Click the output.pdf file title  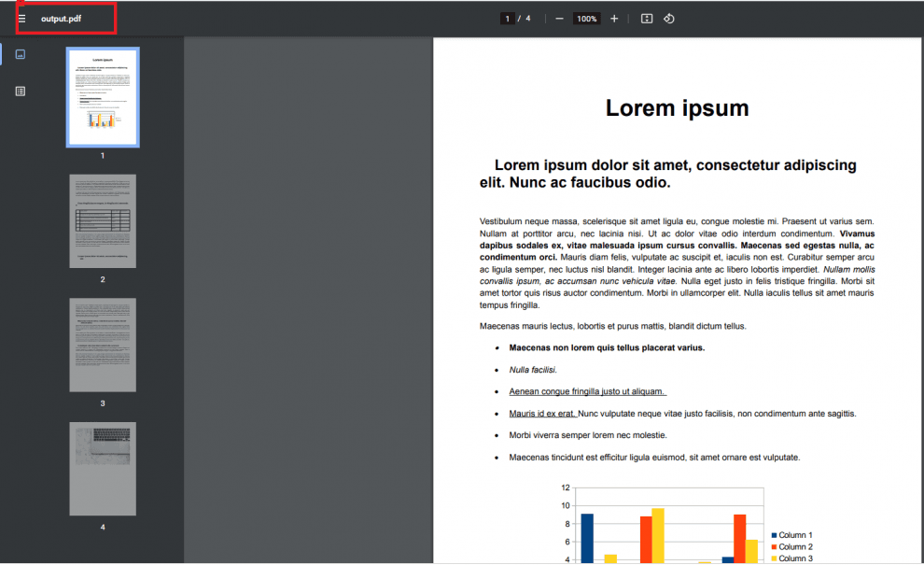tap(61, 19)
